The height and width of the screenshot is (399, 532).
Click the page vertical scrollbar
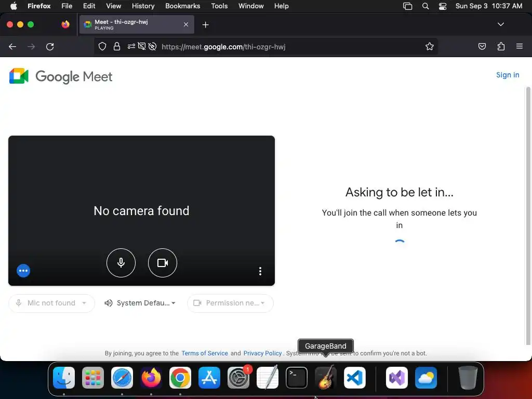(528, 216)
